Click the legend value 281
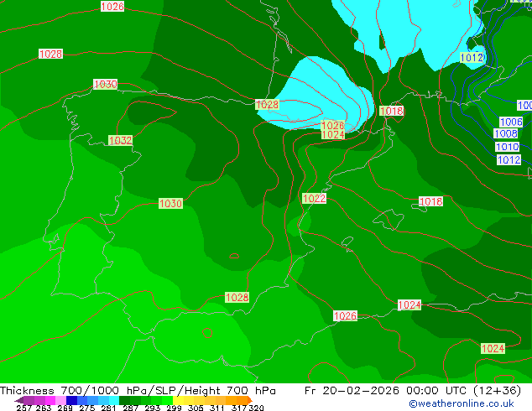Image resolution: width=532 pixels, height=411 pixels. point(108,408)
